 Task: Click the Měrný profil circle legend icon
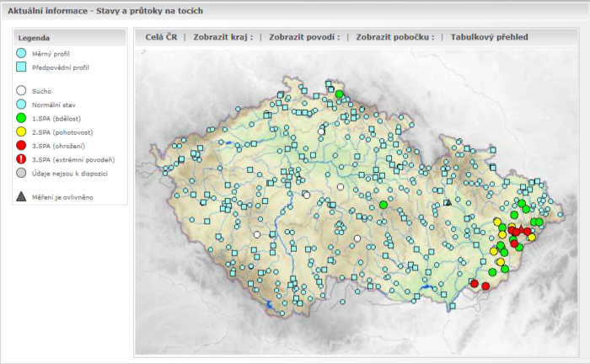tap(21, 53)
